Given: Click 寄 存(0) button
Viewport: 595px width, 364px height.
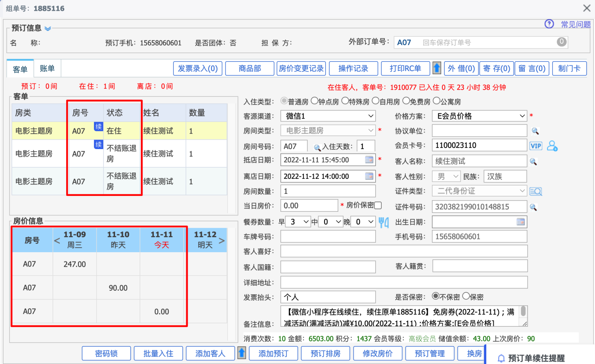Looking at the screenshot, I should click(496, 68).
